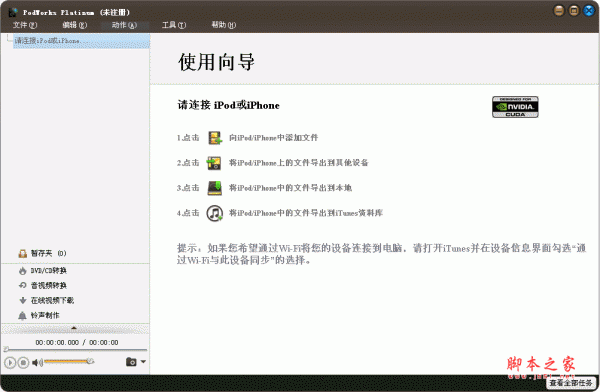This screenshot has height=392, width=600.
Task: Click the 使用向导 heading text
Action: (x=216, y=62)
